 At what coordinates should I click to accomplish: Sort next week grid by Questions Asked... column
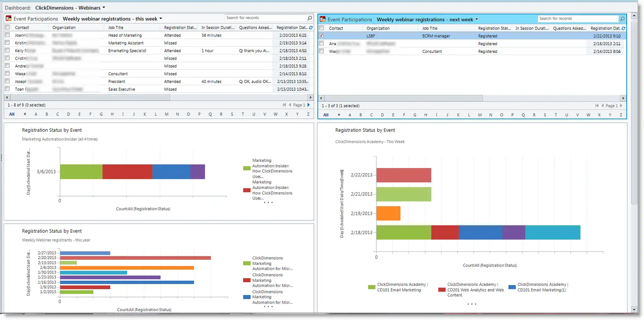tap(570, 29)
